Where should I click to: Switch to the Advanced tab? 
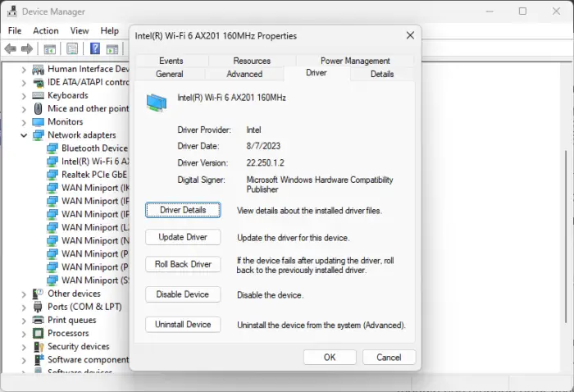[244, 74]
